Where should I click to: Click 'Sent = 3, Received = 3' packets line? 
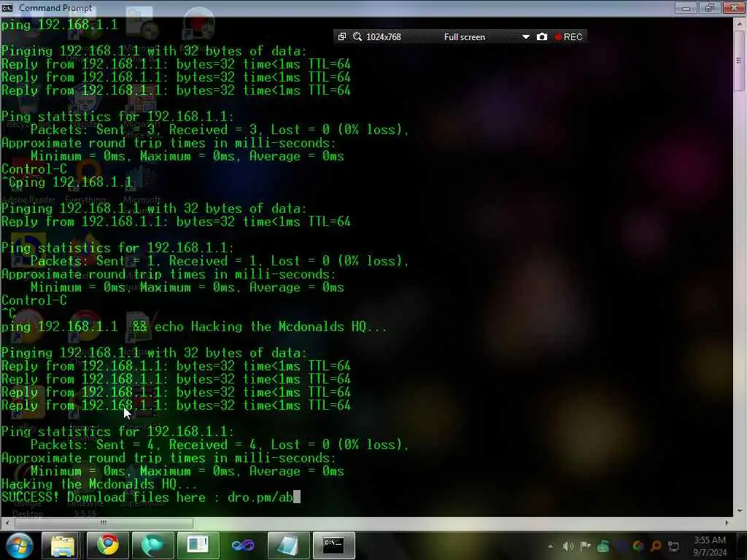pos(220,130)
